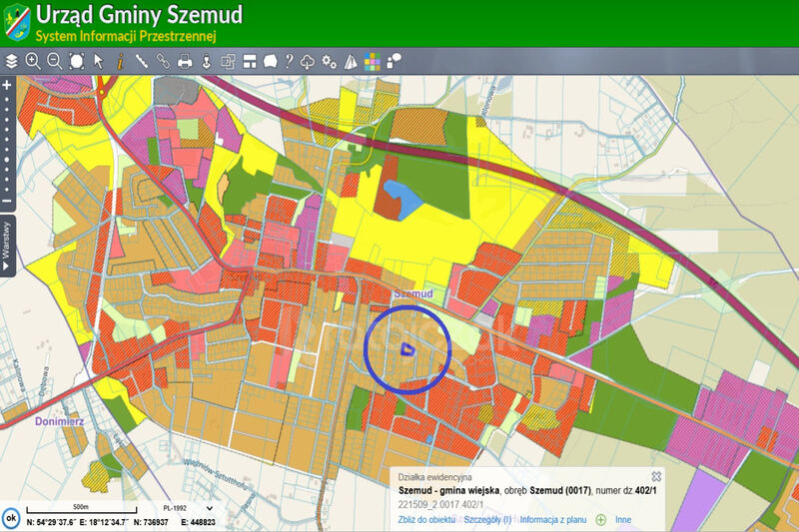This screenshot has width=799, height=532.
Task: Expand the Warstwy side panel
Action: pyautogui.click(x=7, y=248)
